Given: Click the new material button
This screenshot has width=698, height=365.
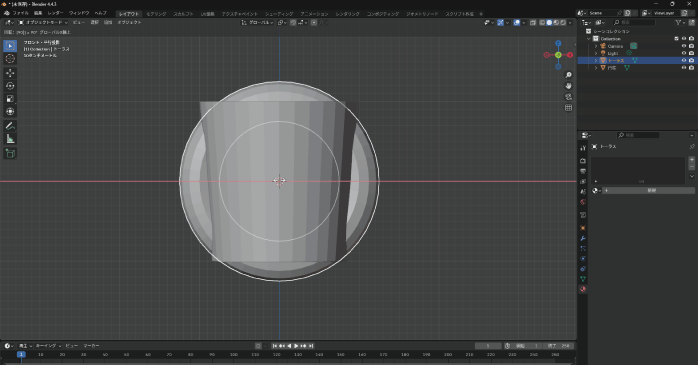Looking at the screenshot, I should [648, 191].
